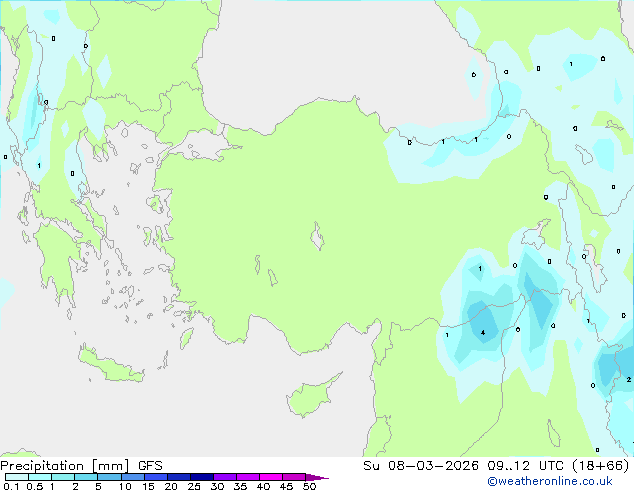Click the "35" legend scale label

240,486
